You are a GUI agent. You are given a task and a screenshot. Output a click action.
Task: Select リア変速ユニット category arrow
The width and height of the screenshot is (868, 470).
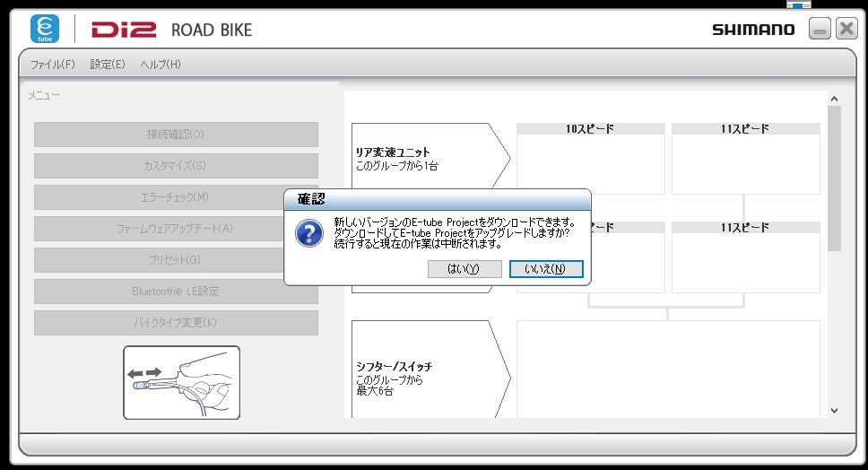[430, 156]
